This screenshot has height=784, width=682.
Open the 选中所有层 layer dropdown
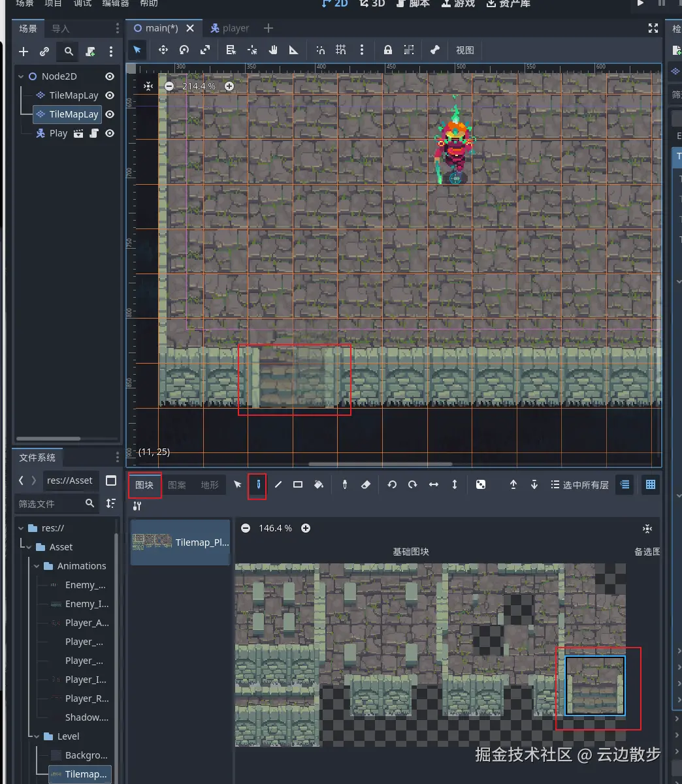point(579,485)
